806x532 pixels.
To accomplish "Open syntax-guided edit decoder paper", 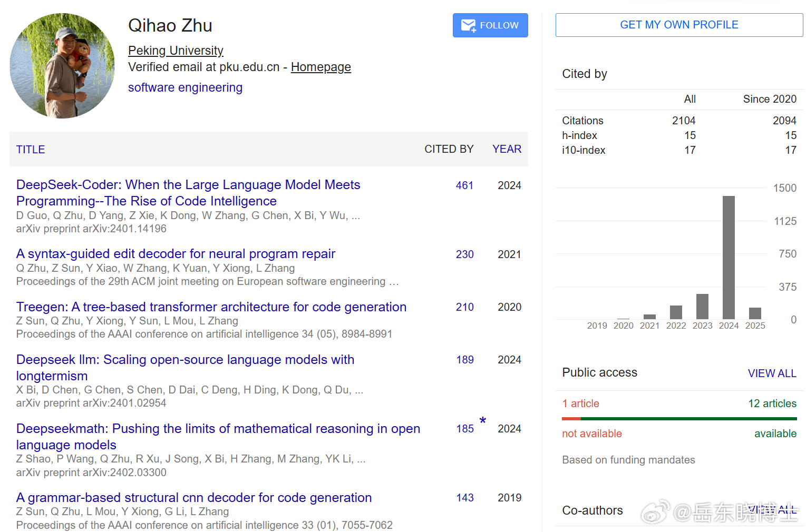I will [176, 254].
